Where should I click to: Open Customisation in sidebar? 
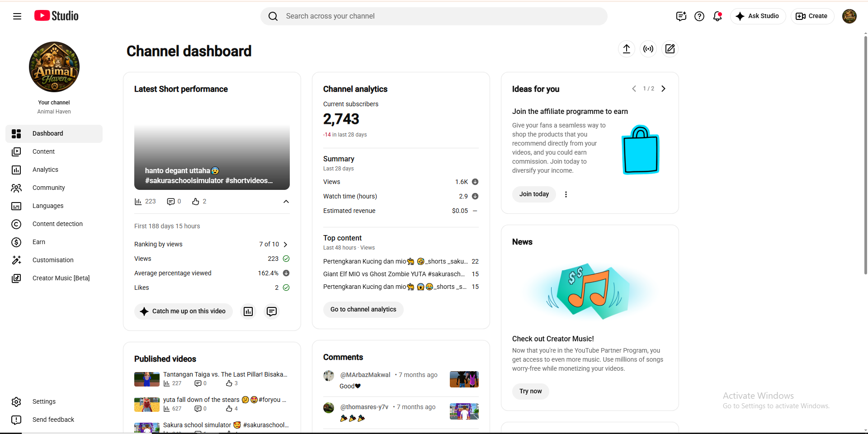point(54,260)
